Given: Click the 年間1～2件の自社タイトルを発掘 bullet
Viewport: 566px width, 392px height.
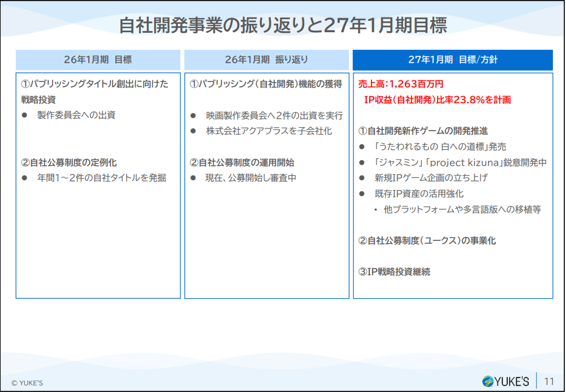Looking at the screenshot, I should [101, 178].
